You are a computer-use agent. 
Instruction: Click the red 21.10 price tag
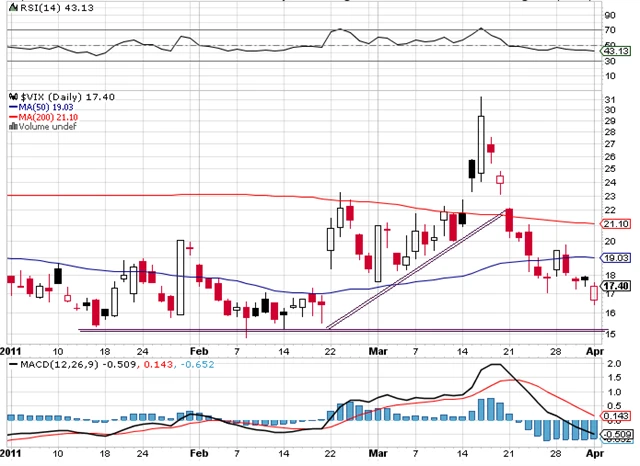[x=617, y=225]
